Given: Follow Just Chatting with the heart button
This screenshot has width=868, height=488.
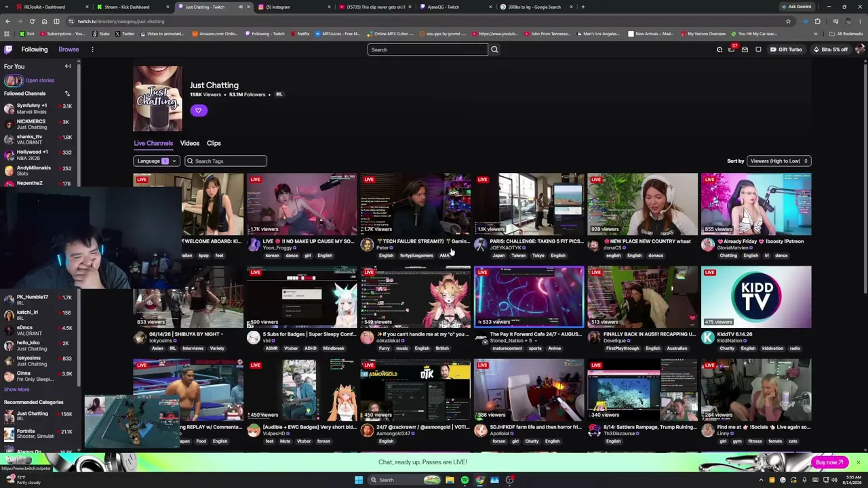Looking at the screenshot, I should [198, 110].
